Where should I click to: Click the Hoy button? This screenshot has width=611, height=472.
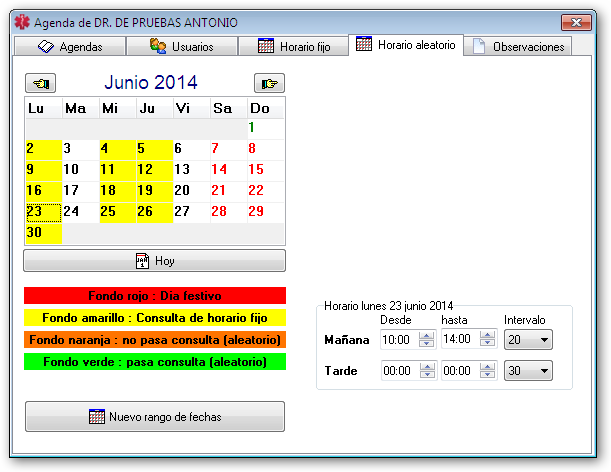(154, 261)
